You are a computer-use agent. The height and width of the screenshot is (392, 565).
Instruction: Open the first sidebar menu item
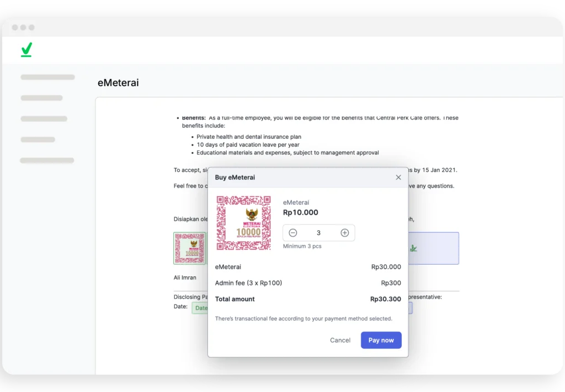[x=47, y=77]
